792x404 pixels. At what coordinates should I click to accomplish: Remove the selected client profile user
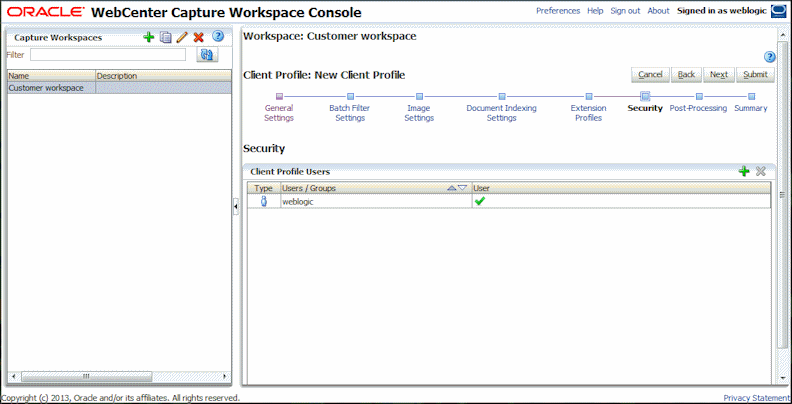pos(761,172)
